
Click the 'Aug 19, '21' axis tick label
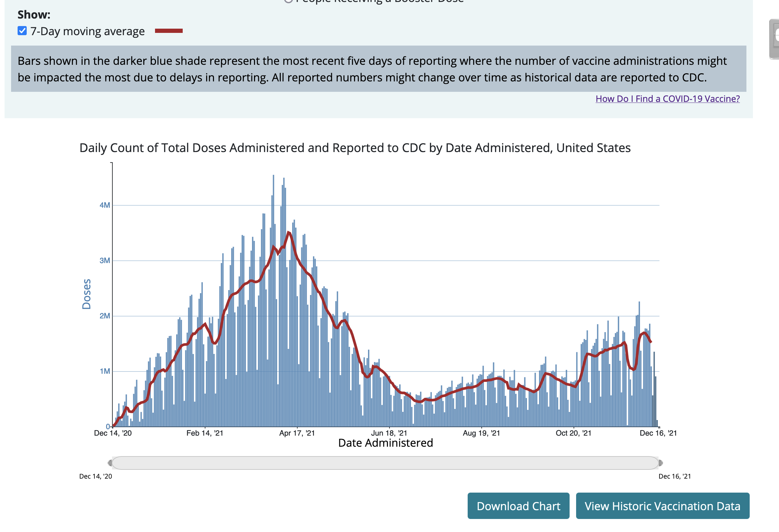pyautogui.click(x=481, y=433)
